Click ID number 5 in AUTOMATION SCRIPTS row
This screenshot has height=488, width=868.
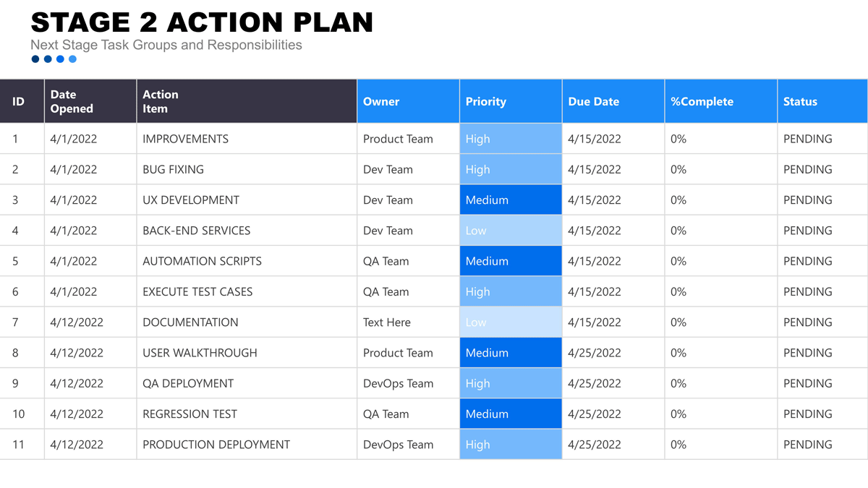15,261
